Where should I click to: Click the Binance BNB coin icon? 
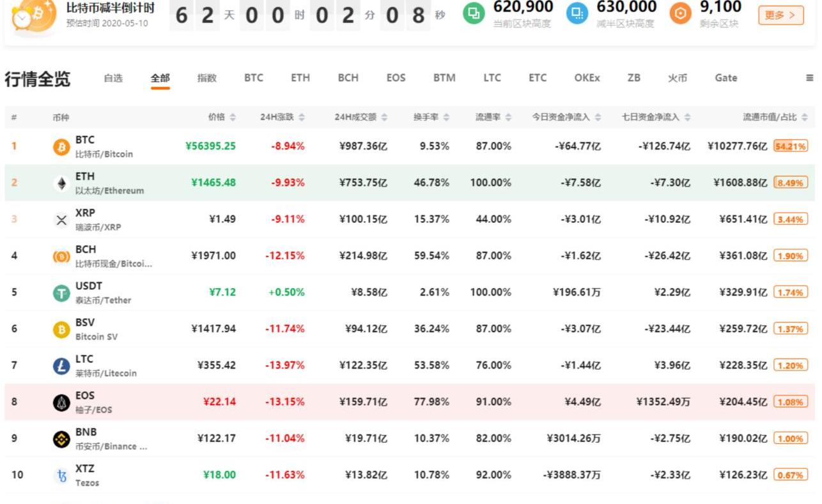pos(61,439)
